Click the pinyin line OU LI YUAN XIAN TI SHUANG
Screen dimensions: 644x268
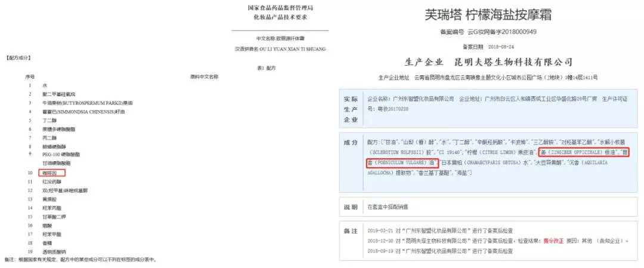[x=280, y=49]
